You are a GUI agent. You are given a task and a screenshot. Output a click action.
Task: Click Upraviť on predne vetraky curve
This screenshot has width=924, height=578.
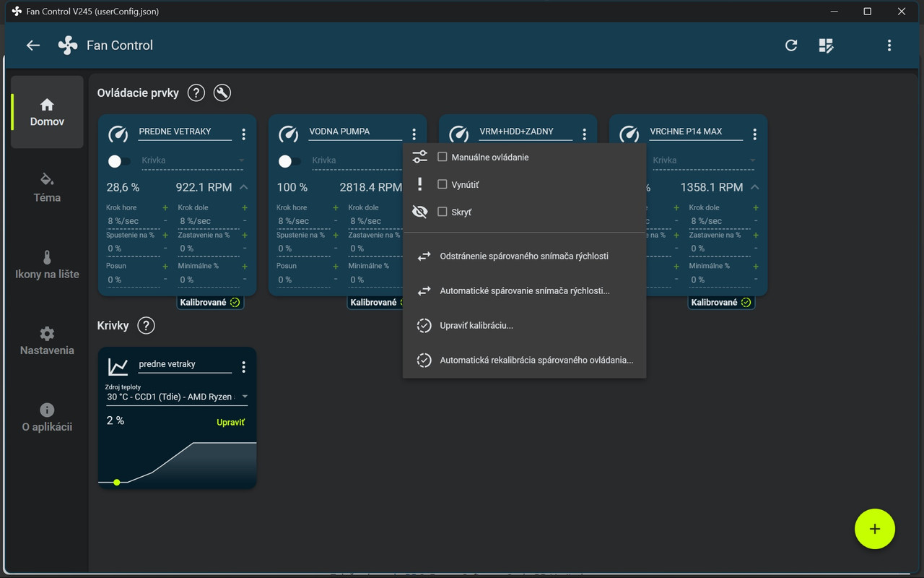pos(231,422)
